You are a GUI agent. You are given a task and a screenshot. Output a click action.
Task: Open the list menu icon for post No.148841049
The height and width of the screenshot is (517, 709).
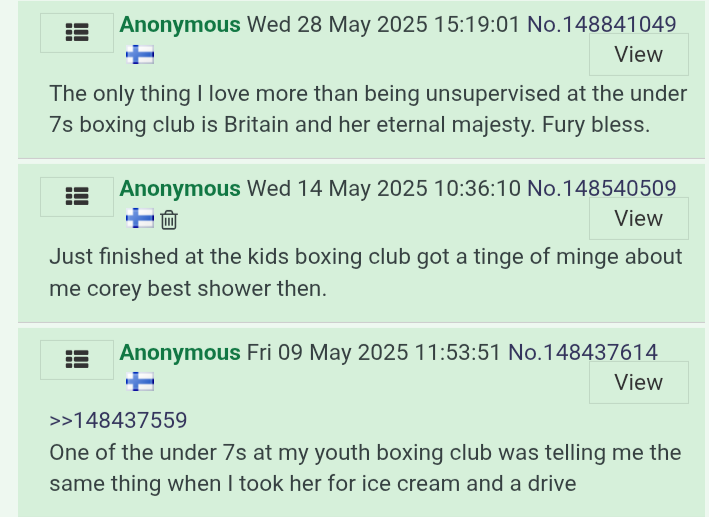point(77,33)
